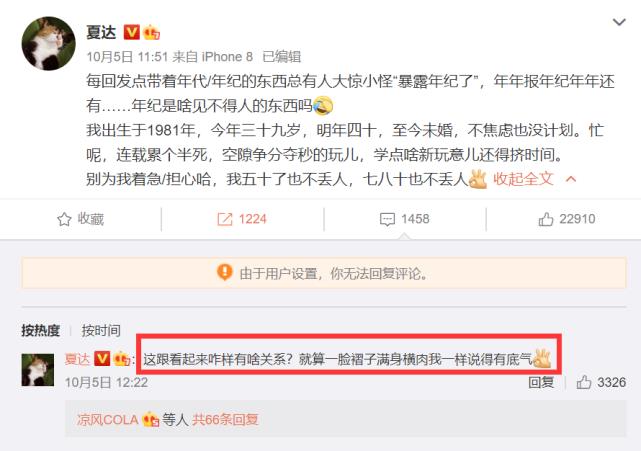Expand replies via 共66条回复 link
Image resolution: width=641 pixels, height=451 pixels.
[225, 420]
